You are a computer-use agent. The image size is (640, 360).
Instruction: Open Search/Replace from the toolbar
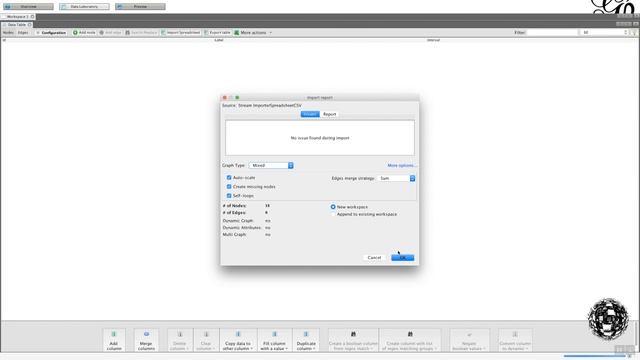coord(141,33)
